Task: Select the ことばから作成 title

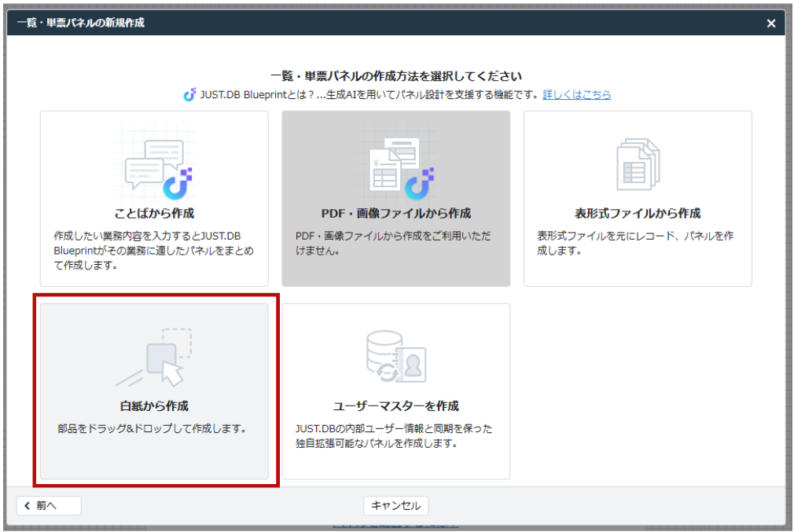Action: click(x=154, y=214)
